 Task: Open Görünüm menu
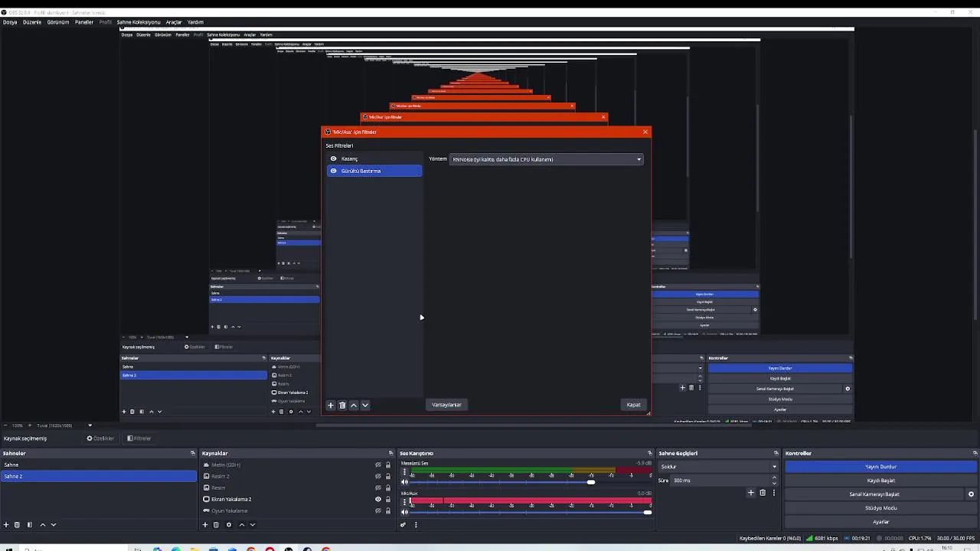tap(58, 22)
